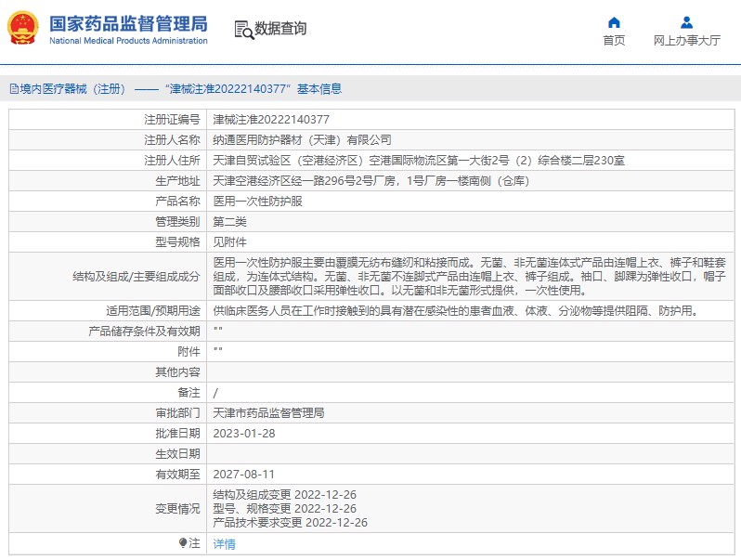The width and height of the screenshot is (741, 560).
Task: Click 注册人住所 address value
Action: pyautogui.click(x=419, y=161)
